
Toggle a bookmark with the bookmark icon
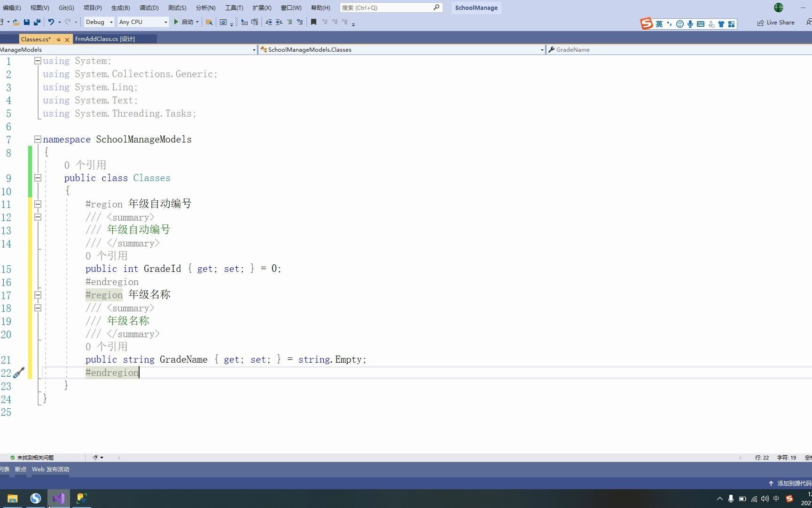(x=313, y=22)
